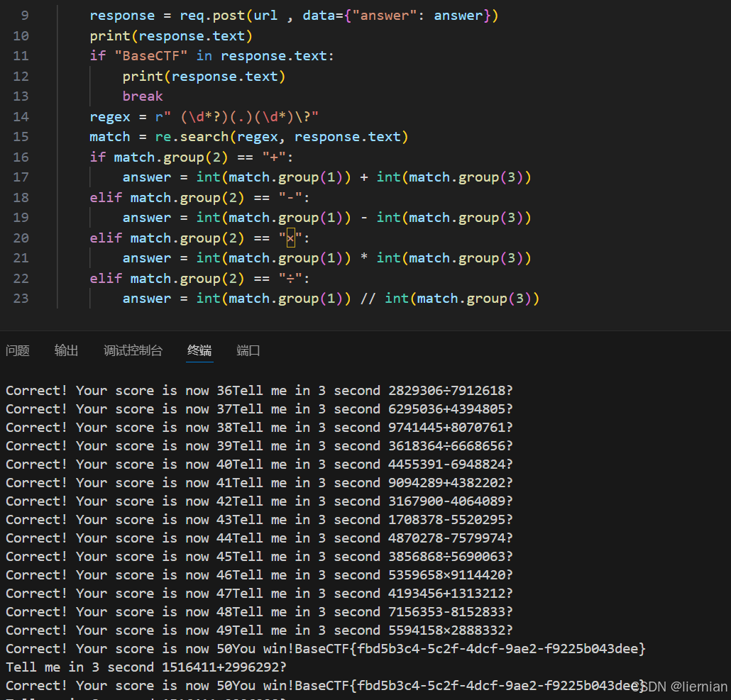Click line number 23 in the gutter
The image size is (731, 700).
(21, 298)
